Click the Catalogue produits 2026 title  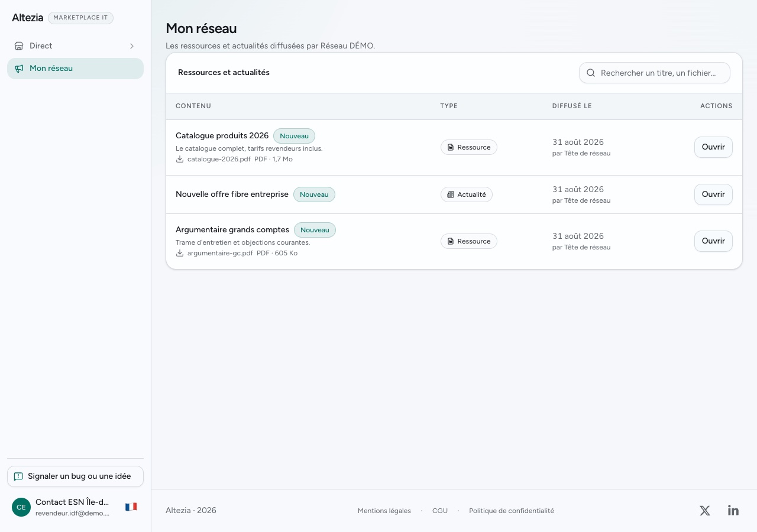tap(222, 136)
